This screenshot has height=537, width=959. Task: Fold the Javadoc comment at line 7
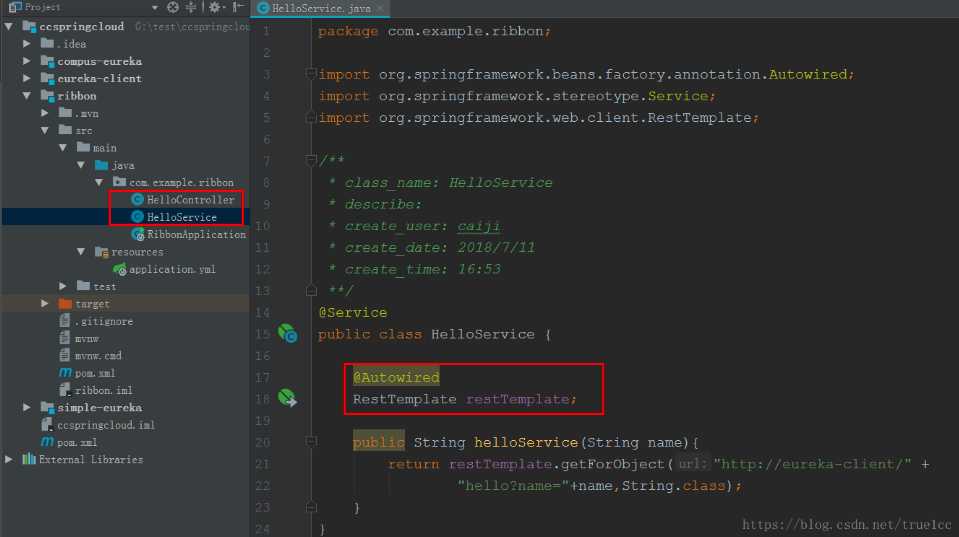[x=311, y=160]
